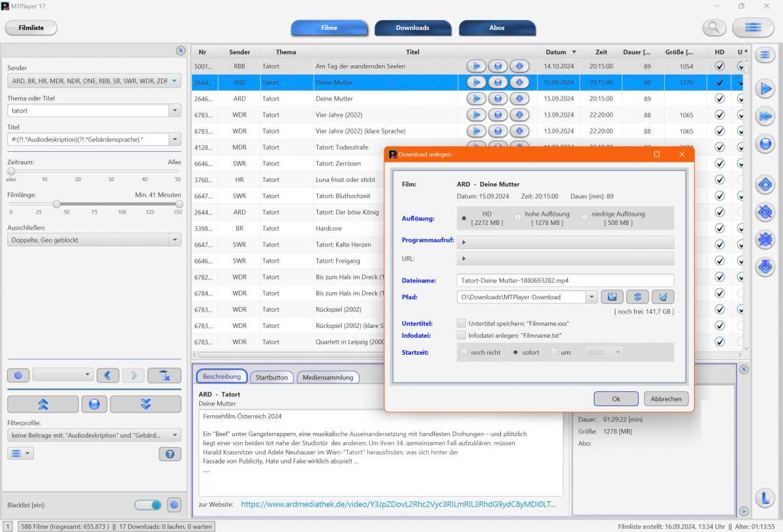Enable Untertitel speichern checkbox
This screenshot has height=532, width=783.
point(461,323)
